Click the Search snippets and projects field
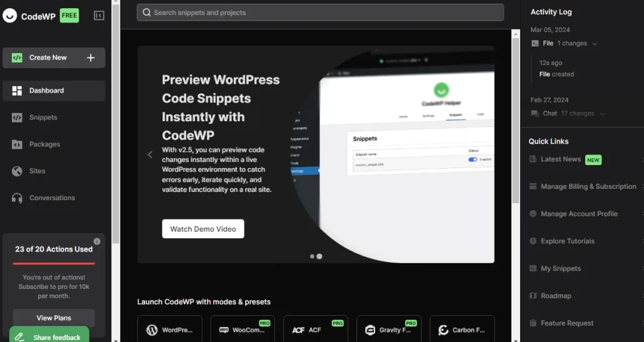The width and height of the screenshot is (644, 342). (x=320, y=13)
